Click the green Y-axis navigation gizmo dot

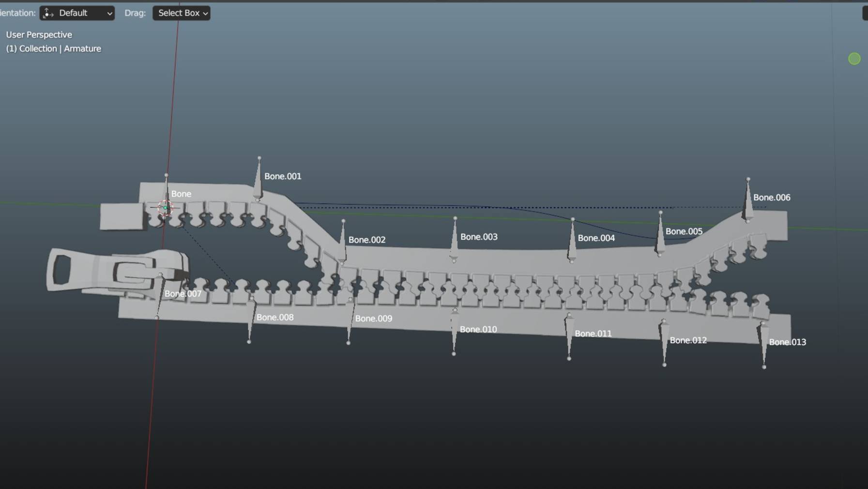pos(854,59)
